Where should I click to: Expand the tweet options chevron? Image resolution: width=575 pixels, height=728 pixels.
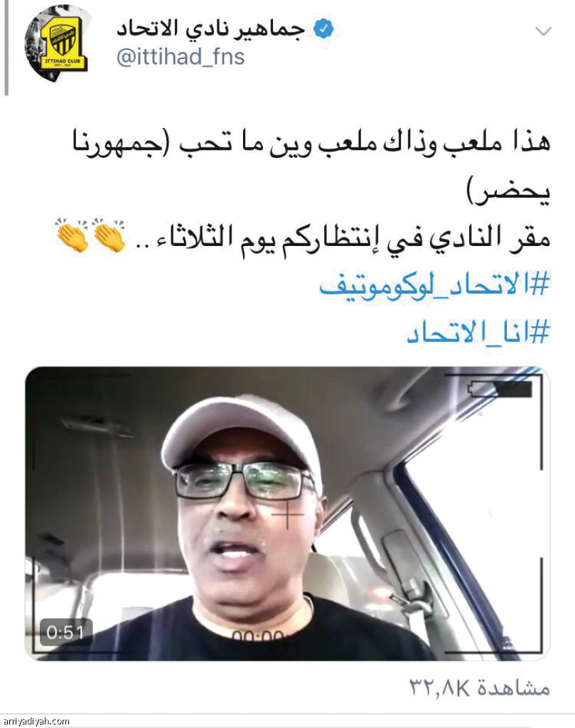tap(543, 31)
